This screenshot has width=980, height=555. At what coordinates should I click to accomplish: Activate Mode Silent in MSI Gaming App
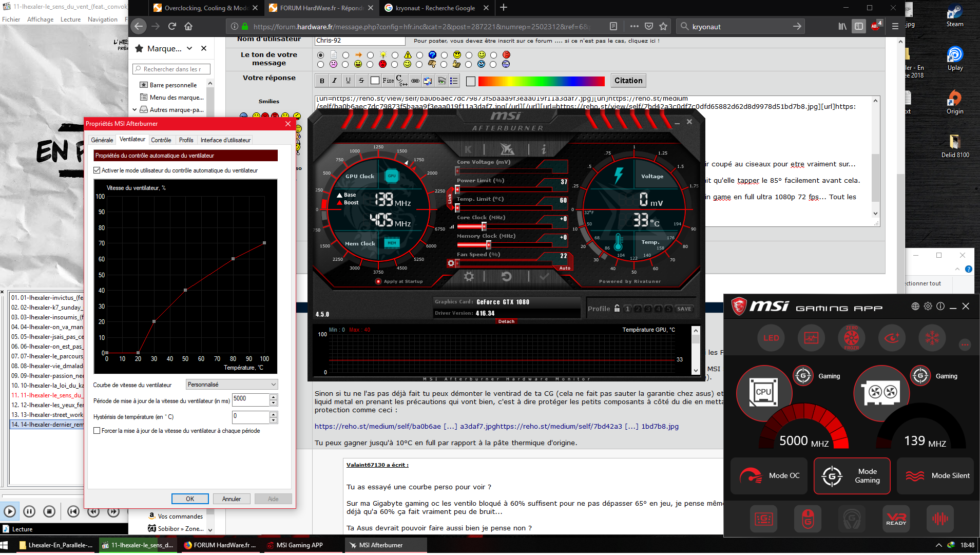coord(935,476)
